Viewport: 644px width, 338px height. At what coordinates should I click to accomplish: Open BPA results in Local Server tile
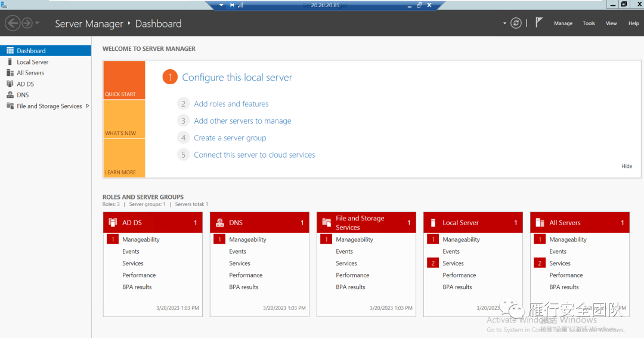pyautogui.click(x=457, y=287)
